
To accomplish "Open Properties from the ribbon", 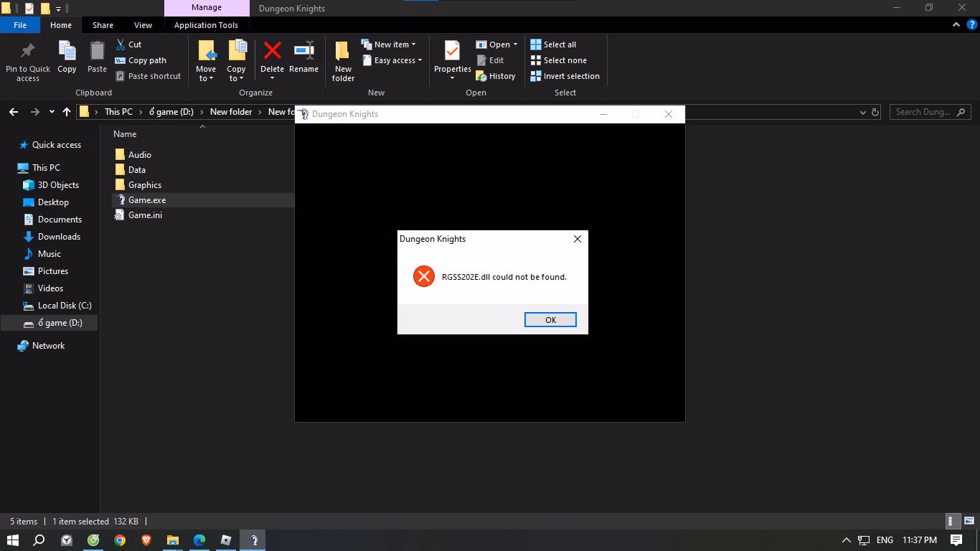I will point(452,52).
